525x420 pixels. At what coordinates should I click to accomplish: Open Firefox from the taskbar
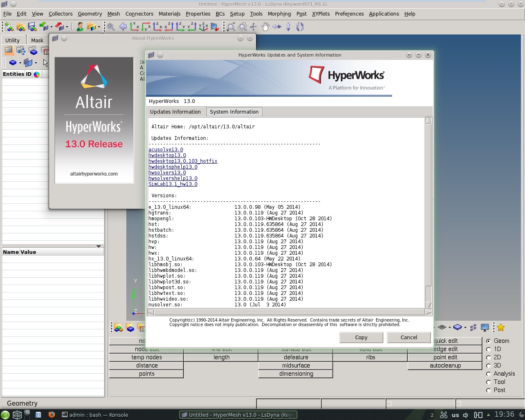tap(52, 415)
